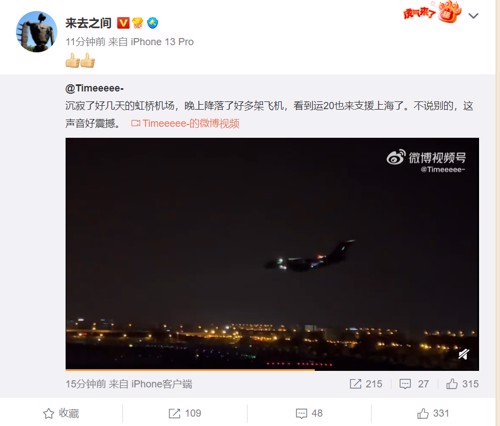Toggle 收藏 favorite star
Screen dimensions: 500x426
[61, 413]
